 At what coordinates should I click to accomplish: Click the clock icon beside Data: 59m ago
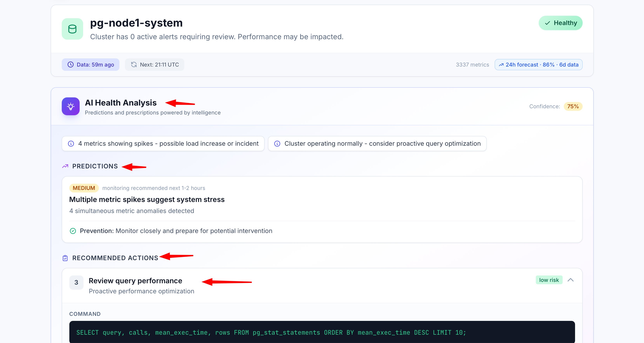tap(71, 65)
